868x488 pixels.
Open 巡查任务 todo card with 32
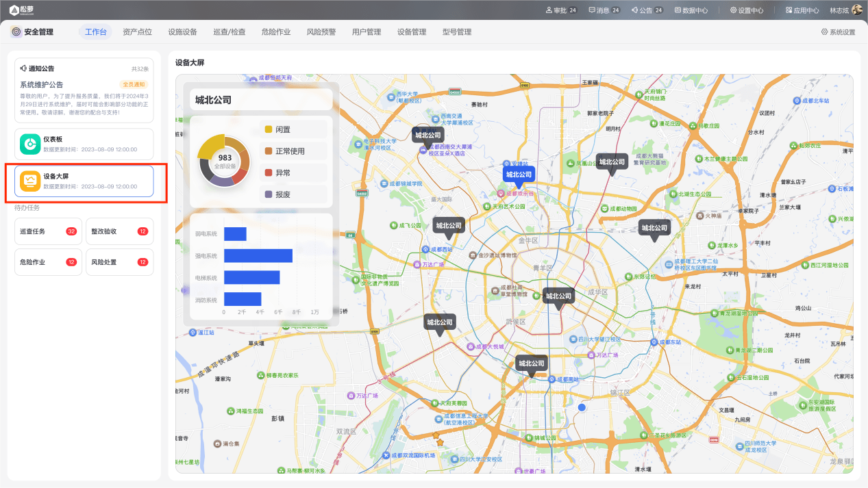click(48, 231)
